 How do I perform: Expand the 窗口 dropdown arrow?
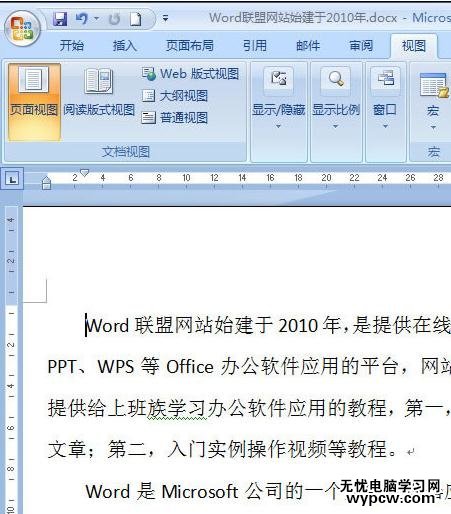point(386,126)
